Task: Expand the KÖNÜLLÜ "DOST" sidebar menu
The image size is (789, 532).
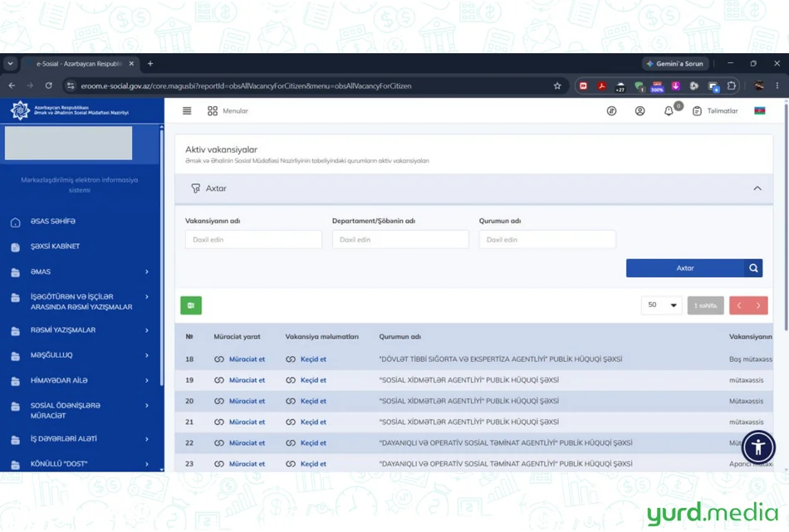Action: click(x=81, y=464)
